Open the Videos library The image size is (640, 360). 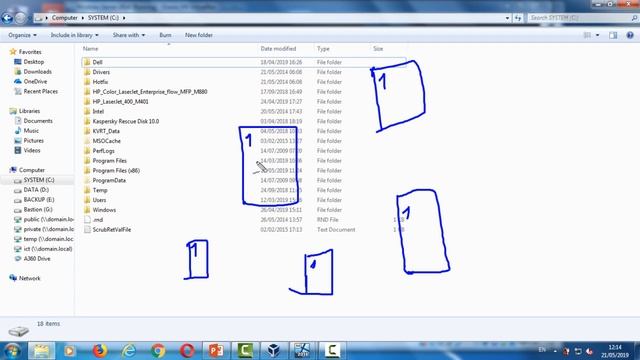click(x=27, y=150)
